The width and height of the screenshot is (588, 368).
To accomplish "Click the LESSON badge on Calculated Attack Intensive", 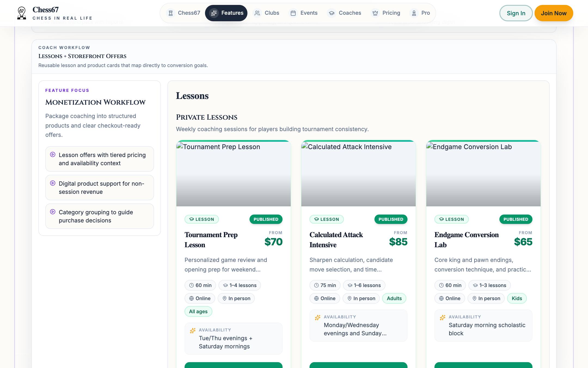I will point(327,219).
